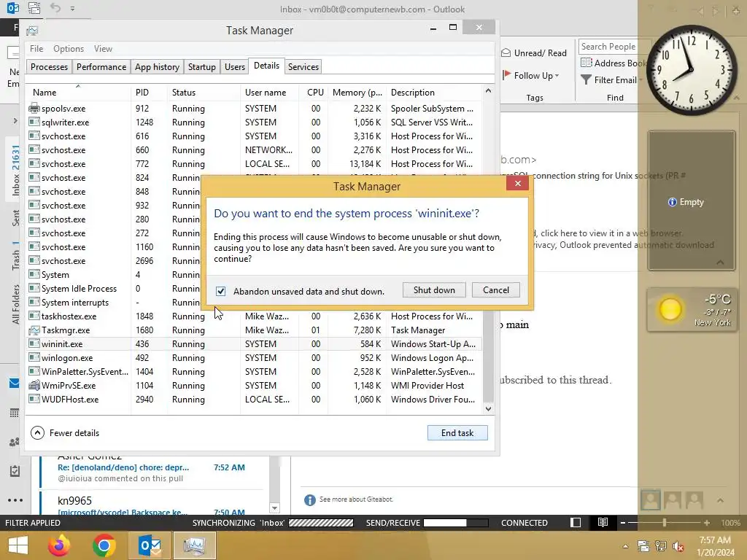Screen dimensions: 747x560
Task: Zoom in with plus button
Action: 706,522
